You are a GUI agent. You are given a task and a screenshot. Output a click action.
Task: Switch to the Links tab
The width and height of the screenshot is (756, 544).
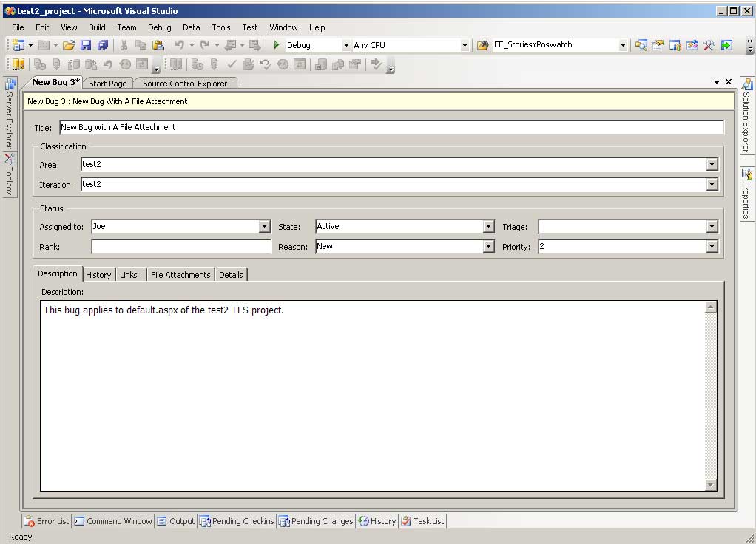[x=129, y=275]
